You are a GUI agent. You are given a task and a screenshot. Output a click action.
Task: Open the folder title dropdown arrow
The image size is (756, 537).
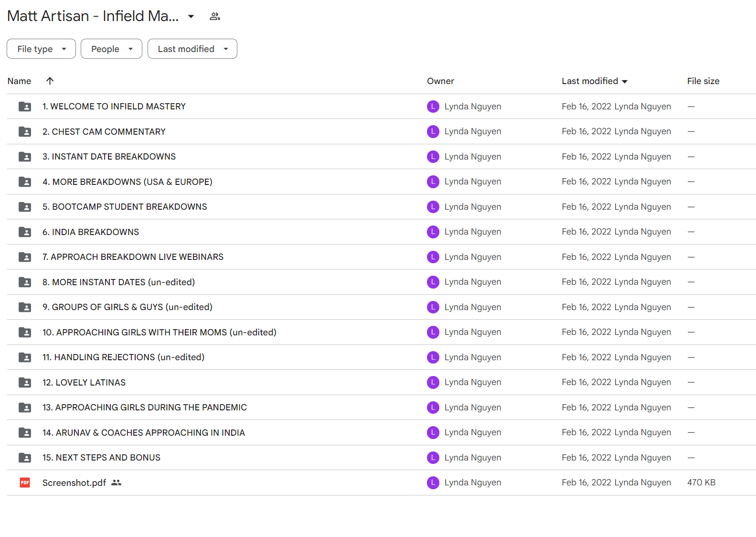(x=191, y=16)
